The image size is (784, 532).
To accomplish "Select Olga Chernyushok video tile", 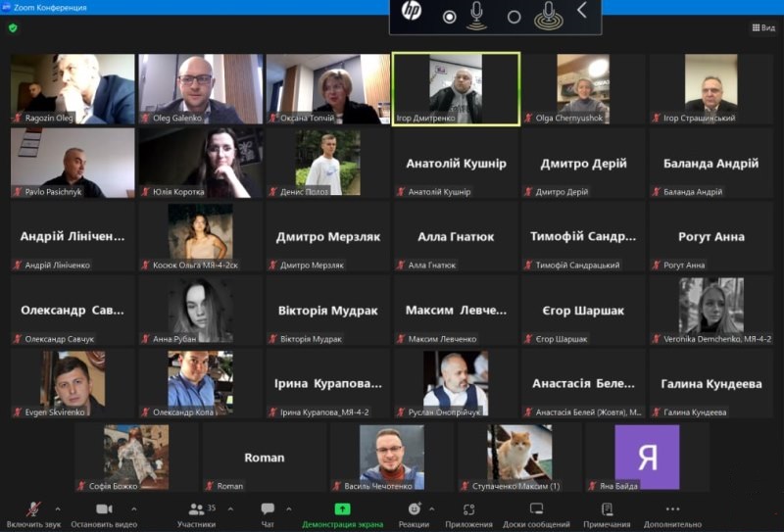I will pos(583,89).
